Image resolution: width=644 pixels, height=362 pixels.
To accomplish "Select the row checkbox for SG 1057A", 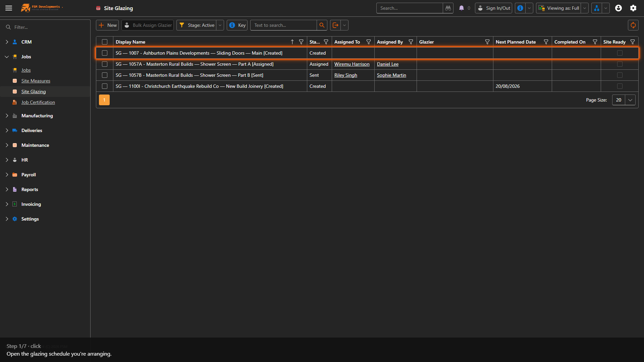I will point(105,64).
